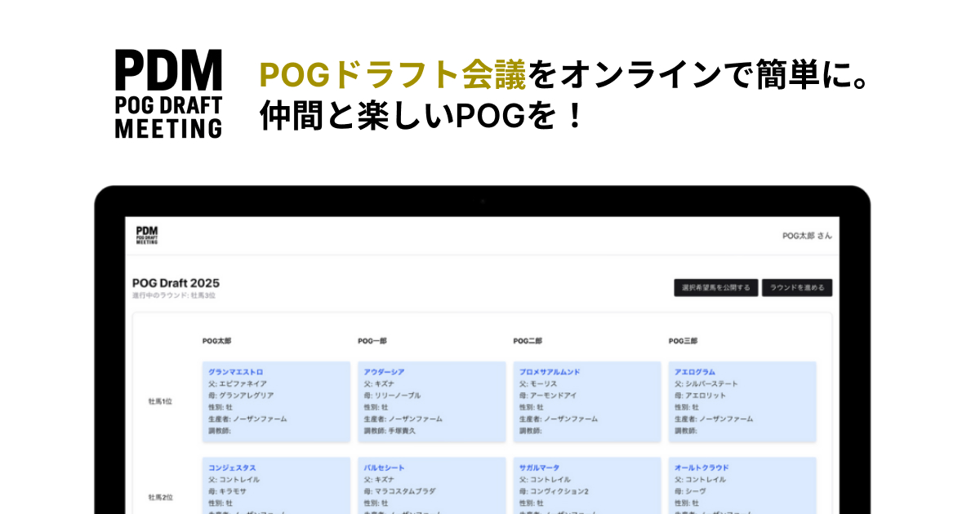Open the アウダーシア horse link
This screenshot has width=980, height=514.
pyautogui.click(x=385, y=371)
